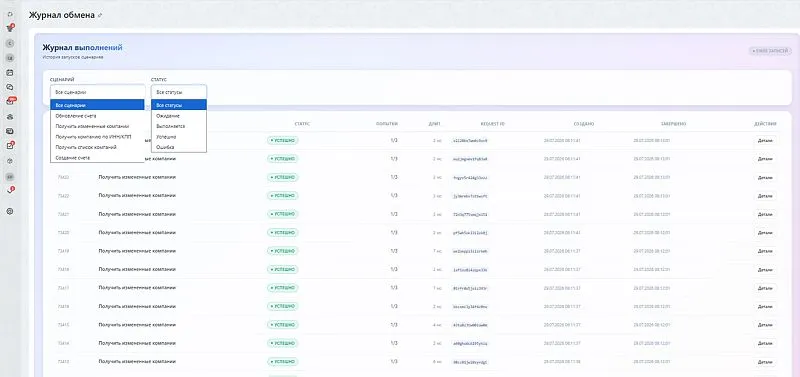
Task: Open Детали for row 73422
Action: coord(765,196)
